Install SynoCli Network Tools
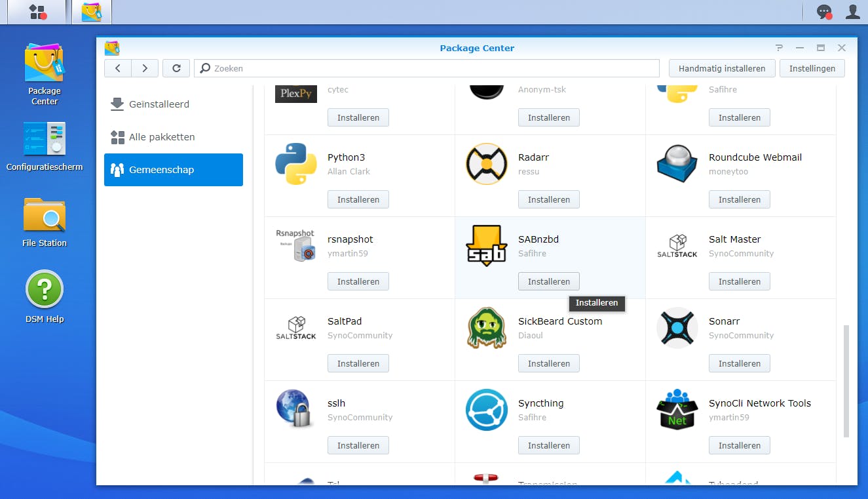868x499 pixels. (x=740, y=445)
